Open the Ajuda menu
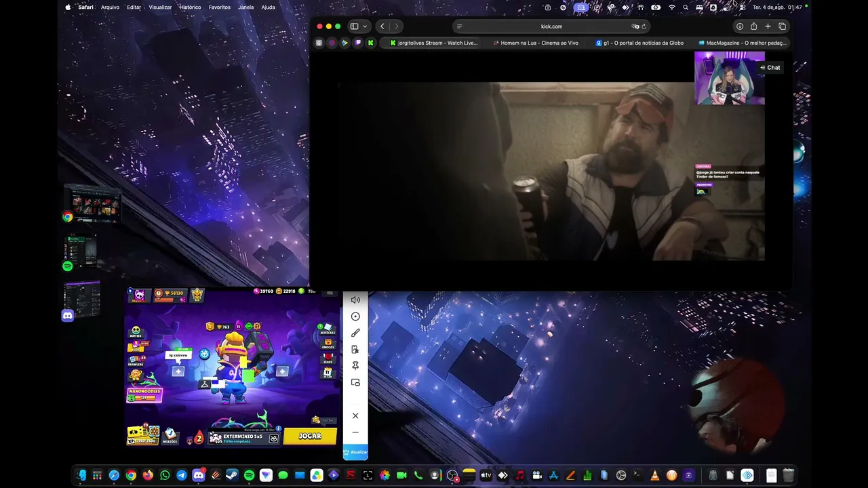 click(x=268, y=7)
